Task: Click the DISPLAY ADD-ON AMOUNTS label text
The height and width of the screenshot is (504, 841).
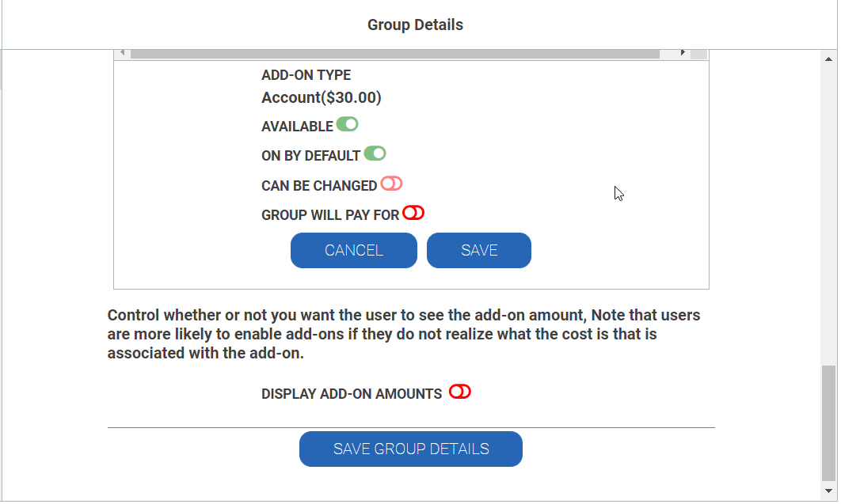Action: [x=352, y=394]
